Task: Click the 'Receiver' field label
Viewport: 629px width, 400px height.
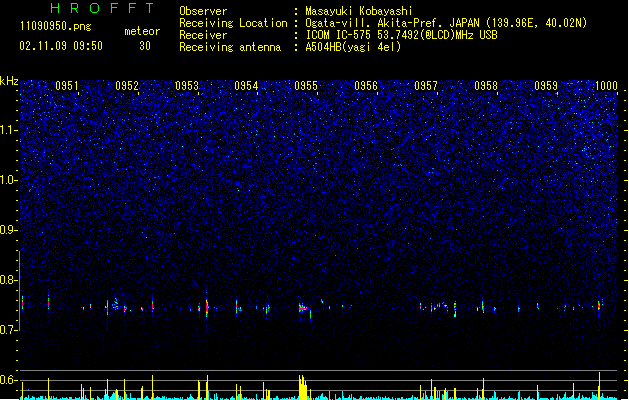Action: pyautogui.click(x=203, y=35)
